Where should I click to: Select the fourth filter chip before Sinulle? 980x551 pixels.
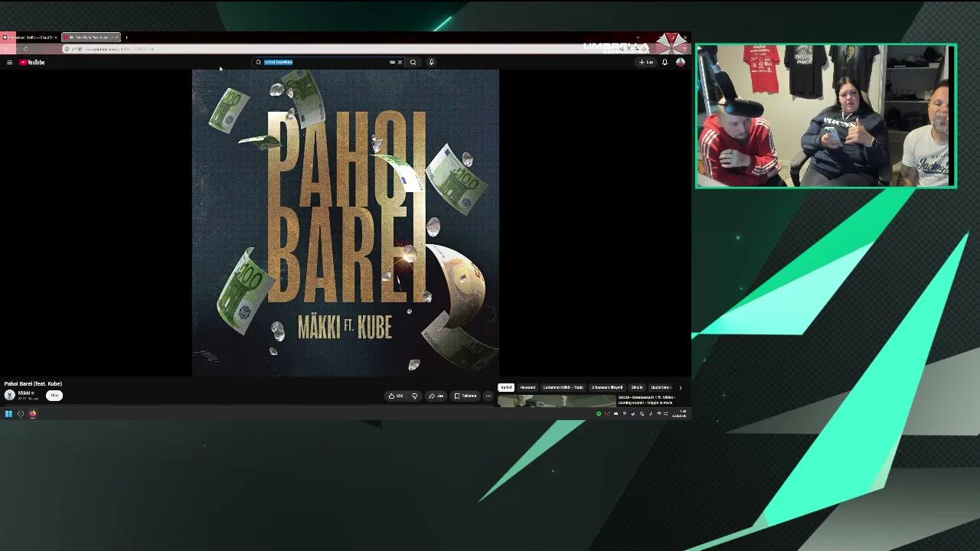pos(607,387)
